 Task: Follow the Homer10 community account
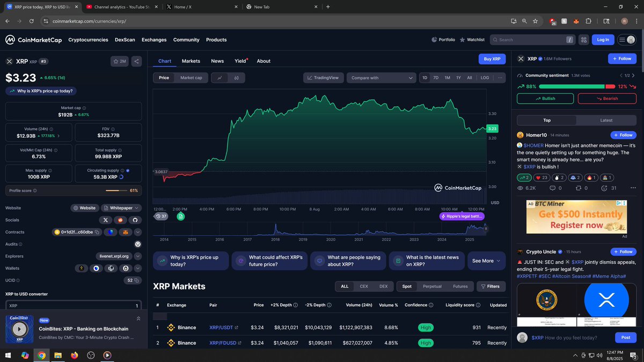click(623, 135)
